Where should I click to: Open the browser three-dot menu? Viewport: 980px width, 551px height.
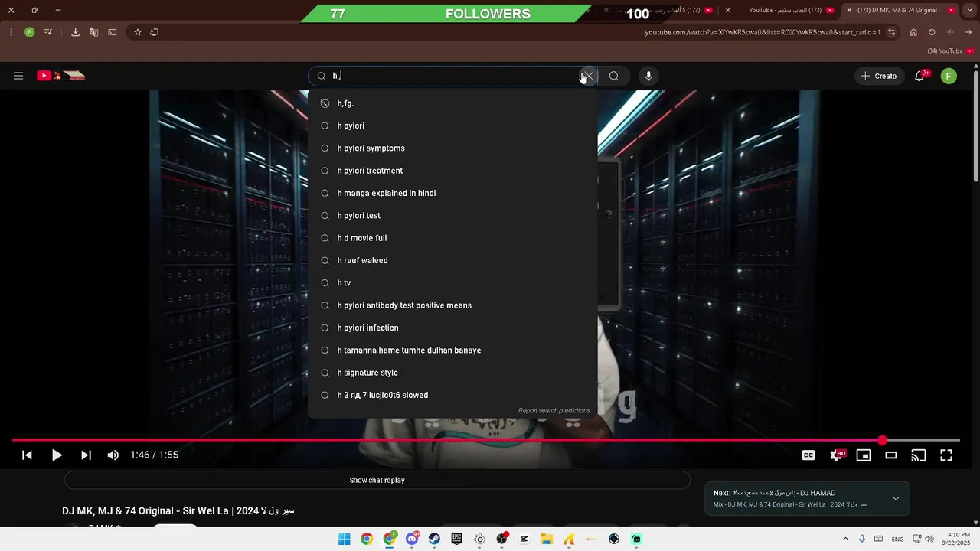tap(11, 32)
